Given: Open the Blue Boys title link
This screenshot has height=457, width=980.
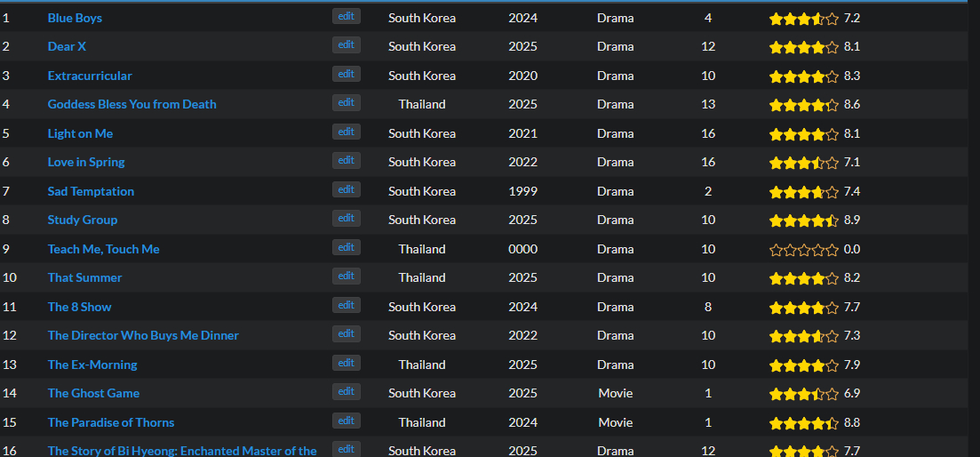Looking at the screenshot, I should [x=75, y=18].
